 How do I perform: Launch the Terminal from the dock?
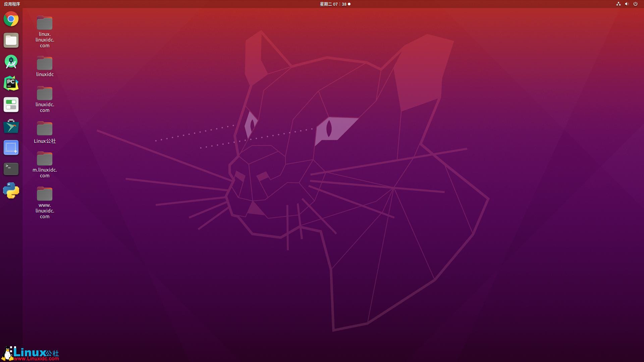(x=11, y=169)
